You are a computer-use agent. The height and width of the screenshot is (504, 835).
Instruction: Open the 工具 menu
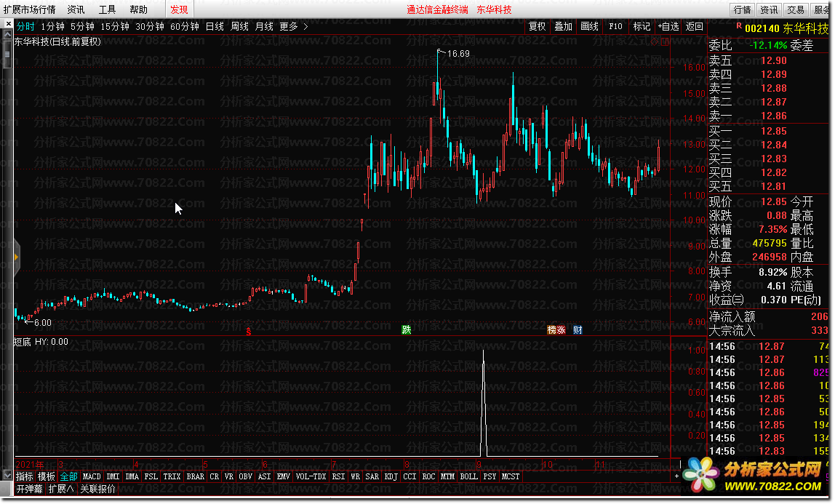click(107, 9)
